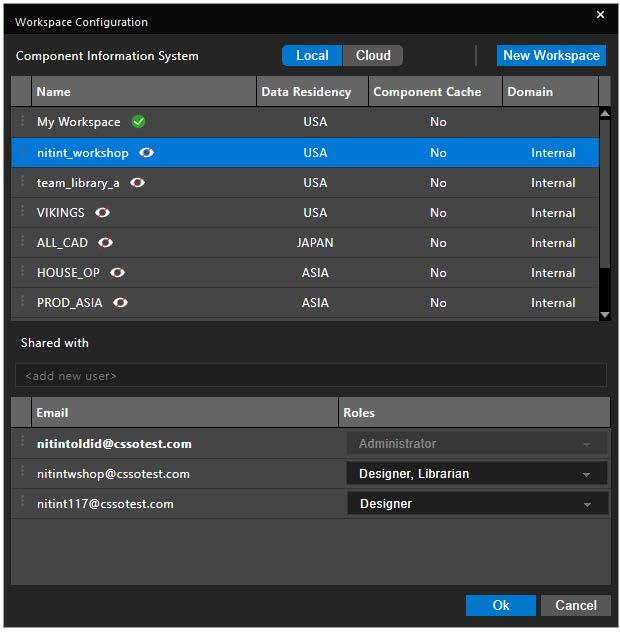The width and height of the screenshot is (620, 633).
Task: Click the drag handle of nitint117@cssotest.com row
Action: pyautogui.click(x=22, y=501)
